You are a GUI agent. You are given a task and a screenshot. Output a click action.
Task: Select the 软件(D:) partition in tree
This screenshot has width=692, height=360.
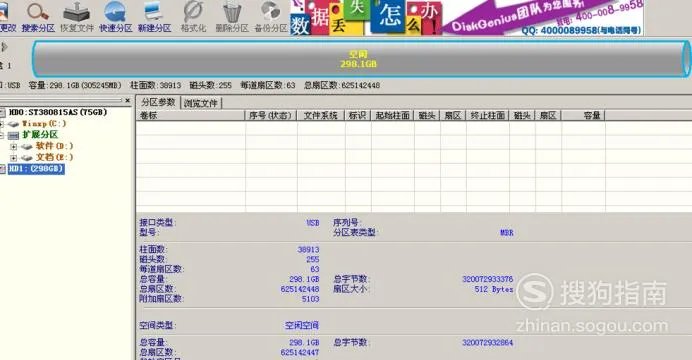[x=54, y=146]
